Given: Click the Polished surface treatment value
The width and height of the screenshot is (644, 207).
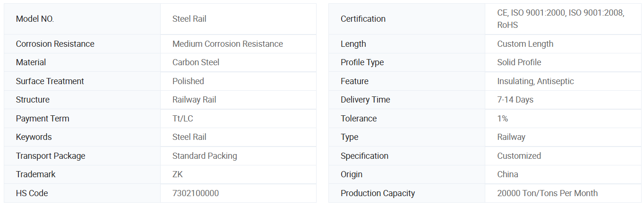Looking at the screenshot, I should (188, 81).
